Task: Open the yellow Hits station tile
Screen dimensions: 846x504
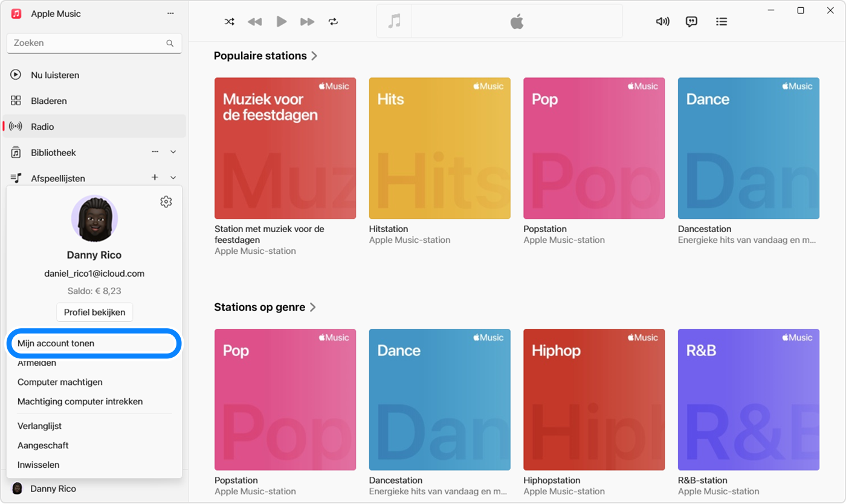Action: tap(439, 148)
